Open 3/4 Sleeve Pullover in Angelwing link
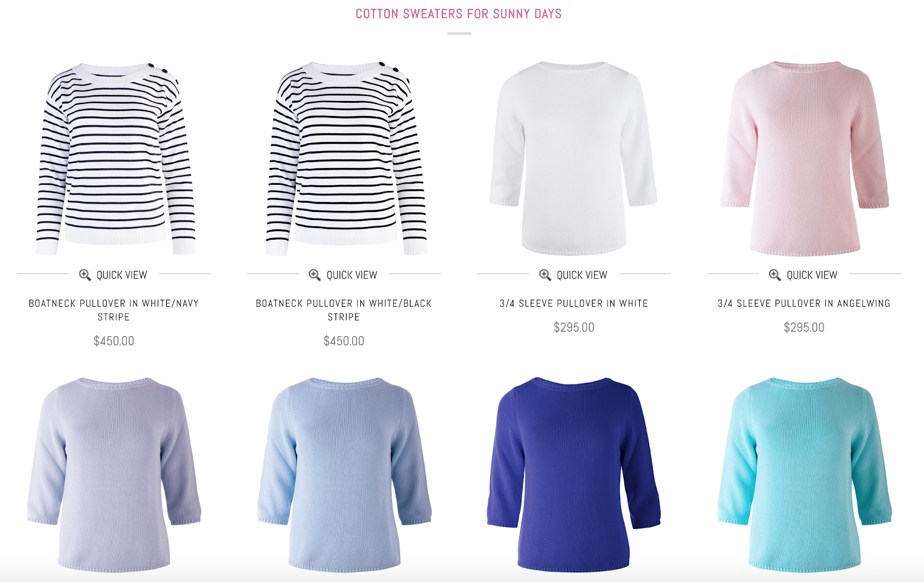This screenshot has height=582, width=924. [804, 303]
